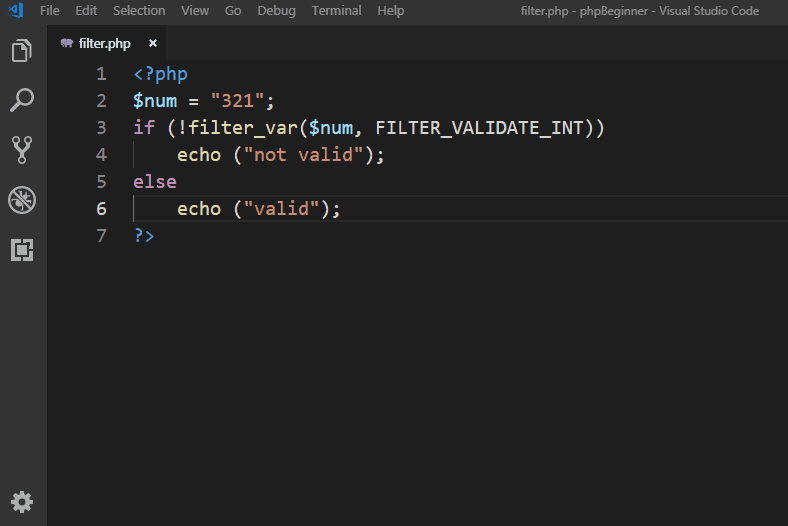Open the Terminal menu
Viewport: 788px width, 526px height.
[336, 11]
